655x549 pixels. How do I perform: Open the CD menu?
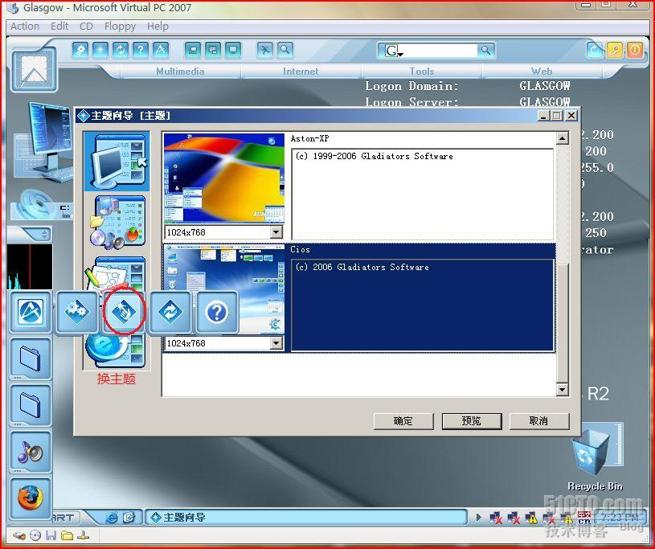(86, 26)
